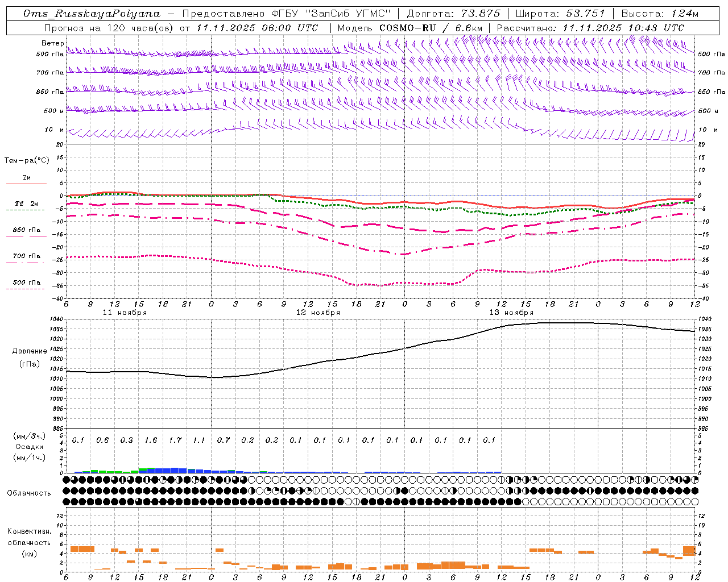Click the 1.1 precipitation value
This screenshot has width=728, height=582.
click(199, 440)
